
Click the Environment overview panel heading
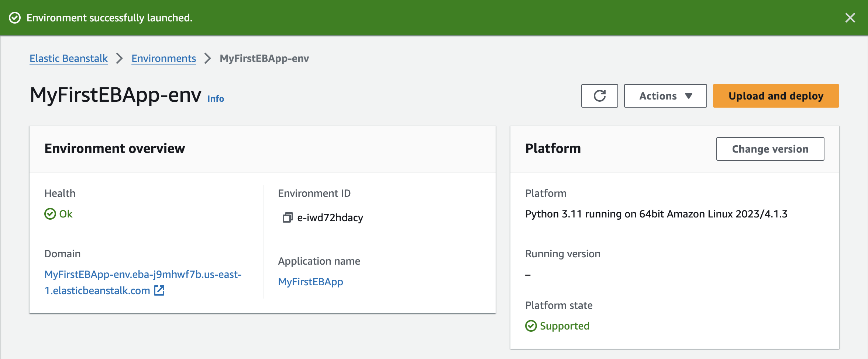pos(114,149)
